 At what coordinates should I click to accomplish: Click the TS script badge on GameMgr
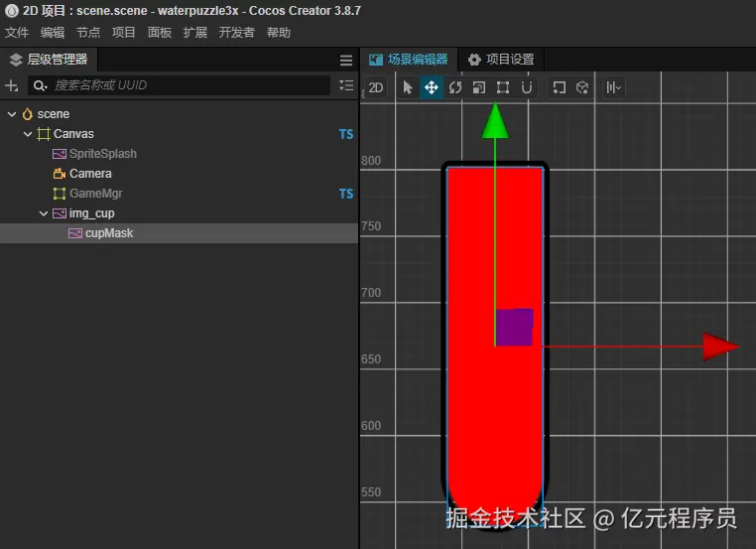(345, 194)
